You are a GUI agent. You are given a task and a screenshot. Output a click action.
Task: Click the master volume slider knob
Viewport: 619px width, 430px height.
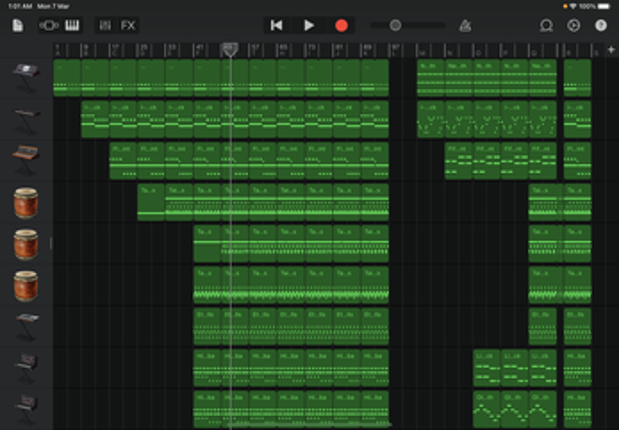click(x=395, y=25)
